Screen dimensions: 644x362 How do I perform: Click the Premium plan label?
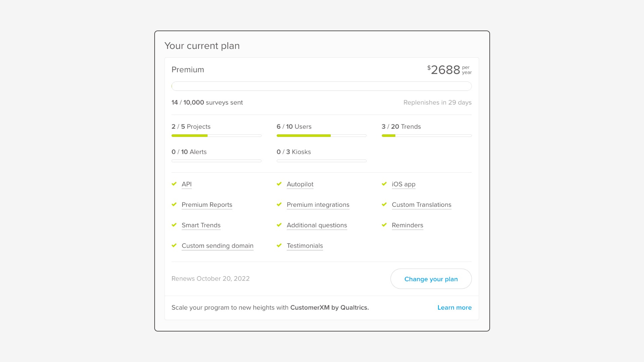pyautogui.click(x=187, y=70)
